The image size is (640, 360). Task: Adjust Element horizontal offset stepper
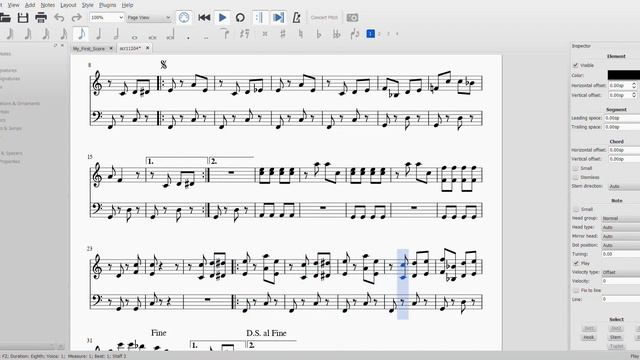point(634,85)
